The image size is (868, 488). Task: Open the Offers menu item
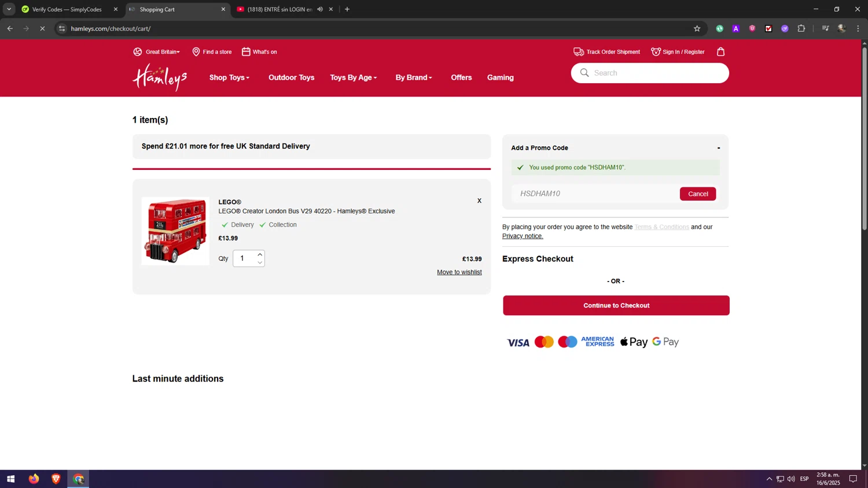point(461,77)
